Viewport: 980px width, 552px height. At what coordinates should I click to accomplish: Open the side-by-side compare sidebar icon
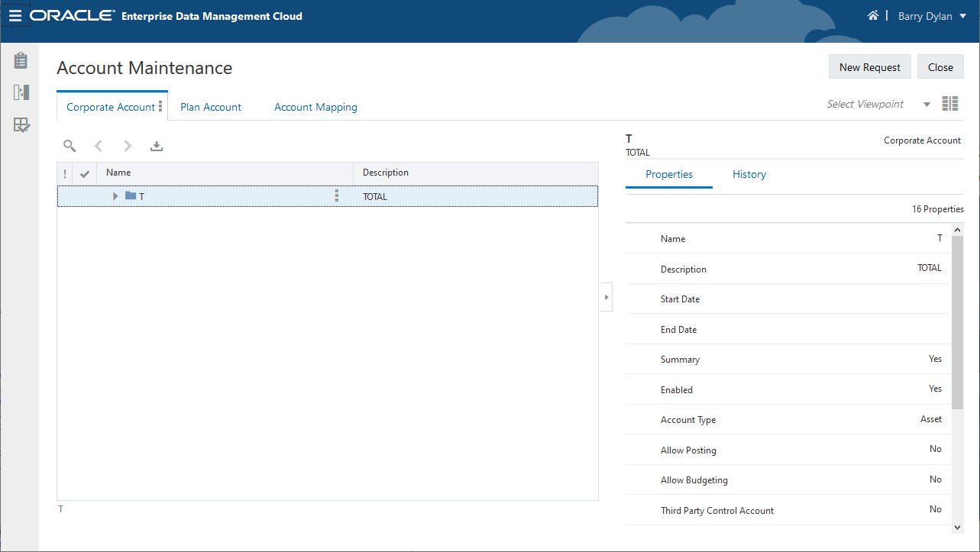[21, 92]
